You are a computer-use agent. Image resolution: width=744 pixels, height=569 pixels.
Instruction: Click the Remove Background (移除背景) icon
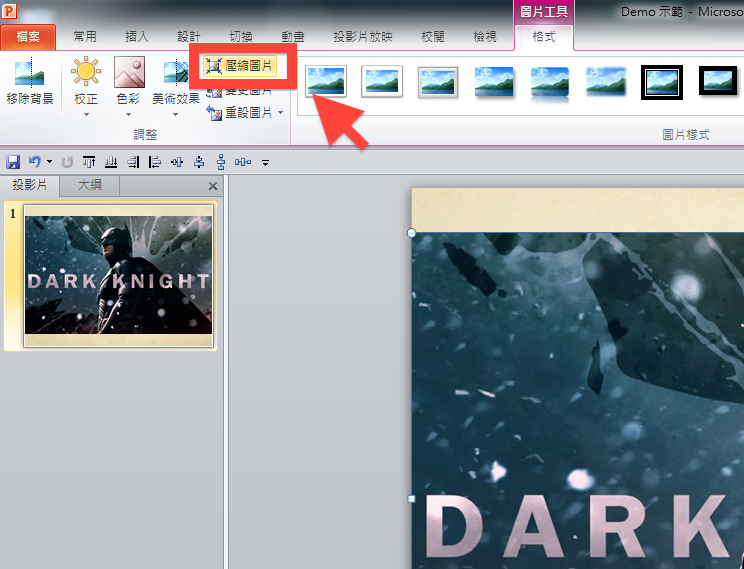30,72
